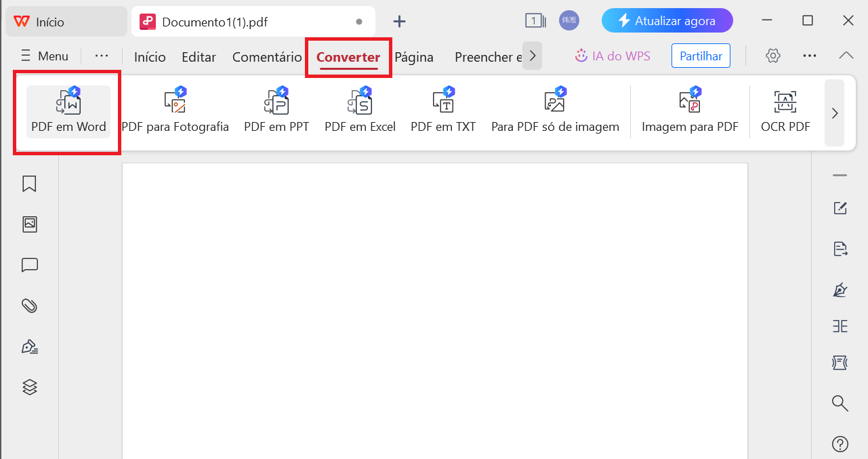Open IA do WPS assistant

[x=613, y=56]
